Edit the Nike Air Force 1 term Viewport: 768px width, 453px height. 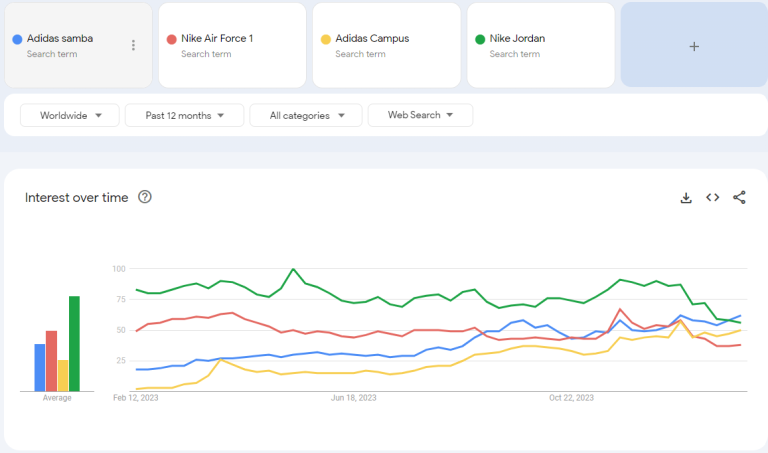(x=217, y=39)
